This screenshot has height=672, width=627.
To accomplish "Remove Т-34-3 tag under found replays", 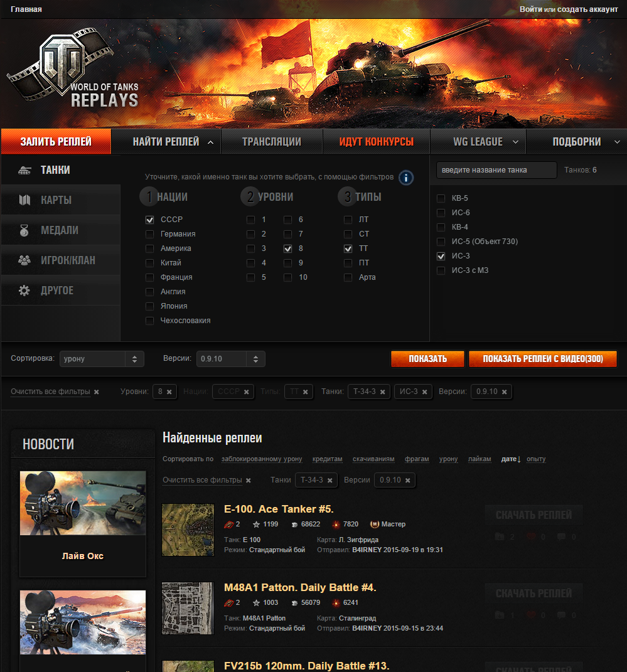I will [x=330, y=481].
